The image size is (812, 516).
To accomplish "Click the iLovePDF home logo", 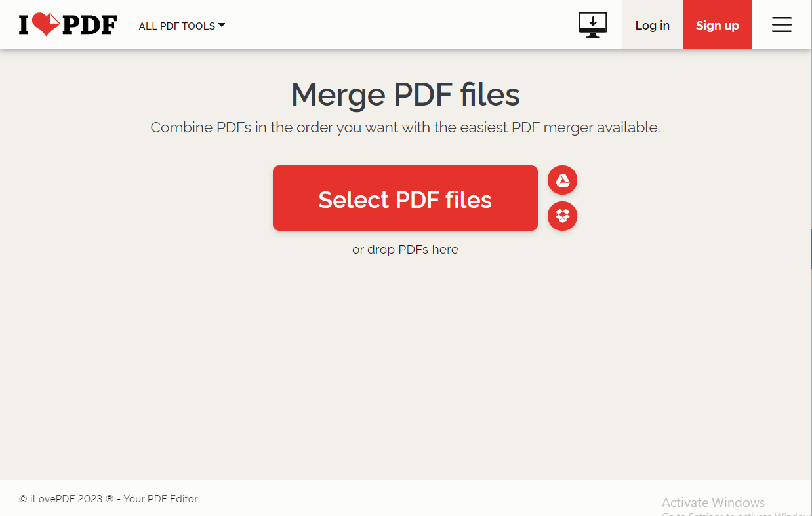I will tap(68, 24).
